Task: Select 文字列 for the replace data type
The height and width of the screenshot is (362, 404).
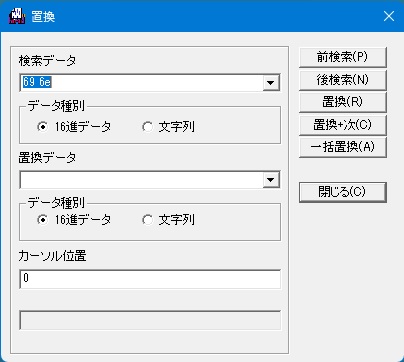Action: point(147,220)
